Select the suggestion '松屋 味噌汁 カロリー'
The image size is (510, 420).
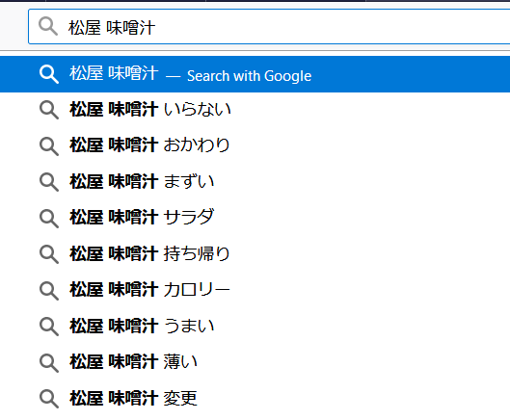[255, 291]
